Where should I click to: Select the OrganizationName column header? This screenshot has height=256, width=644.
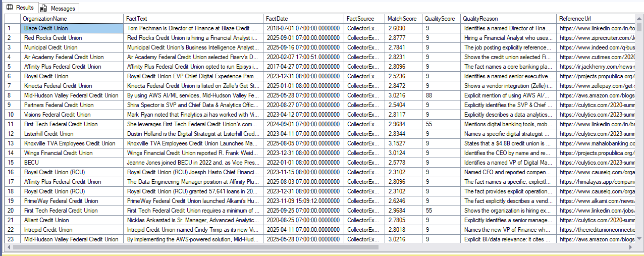(x=72, y=19)
